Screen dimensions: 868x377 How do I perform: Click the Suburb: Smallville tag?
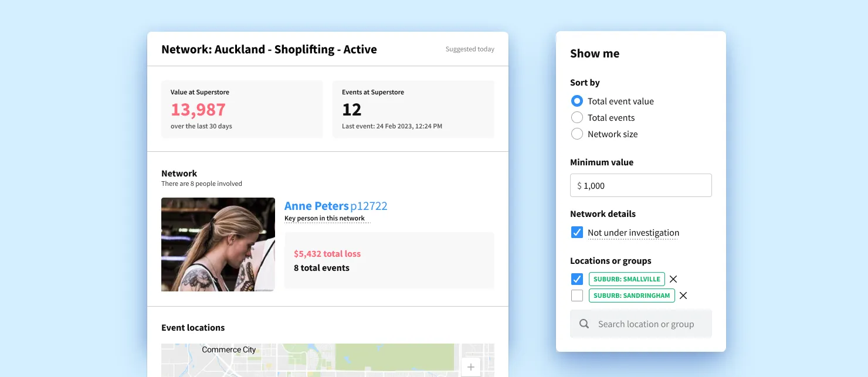[x=627, y=279]
